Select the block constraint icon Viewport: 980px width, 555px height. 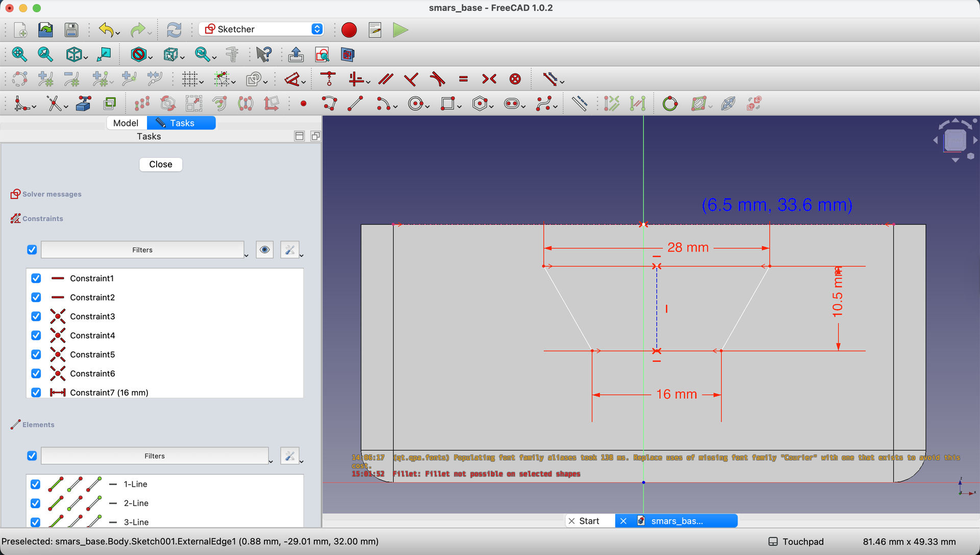[516, 79]
